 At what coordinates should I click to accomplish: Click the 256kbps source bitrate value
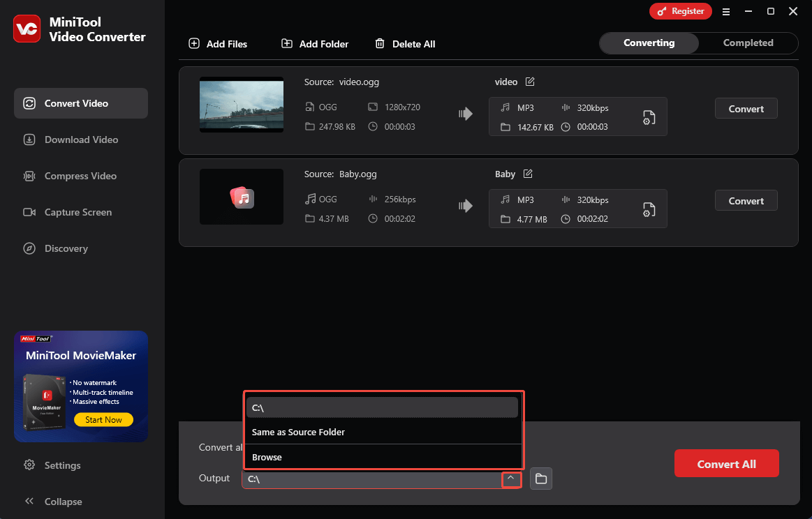click(400, 200)
